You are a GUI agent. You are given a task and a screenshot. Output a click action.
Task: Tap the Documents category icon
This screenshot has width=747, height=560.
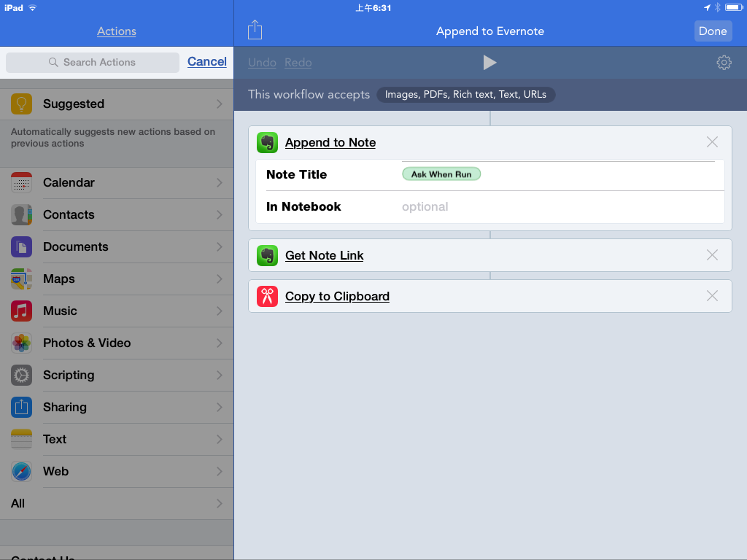21,246
